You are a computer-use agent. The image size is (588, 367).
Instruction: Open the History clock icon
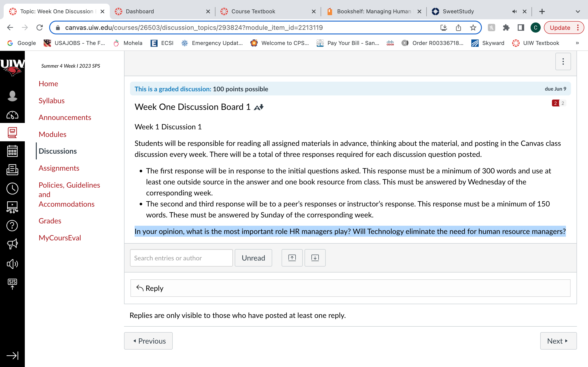pos(12,188)
